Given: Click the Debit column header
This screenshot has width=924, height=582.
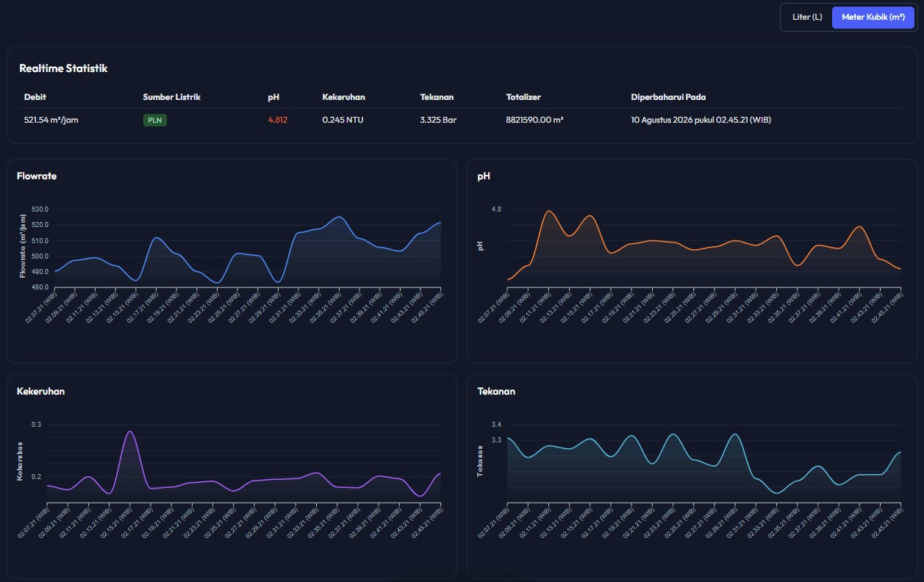Looking at the screenshot, I should tap(35, 97).
